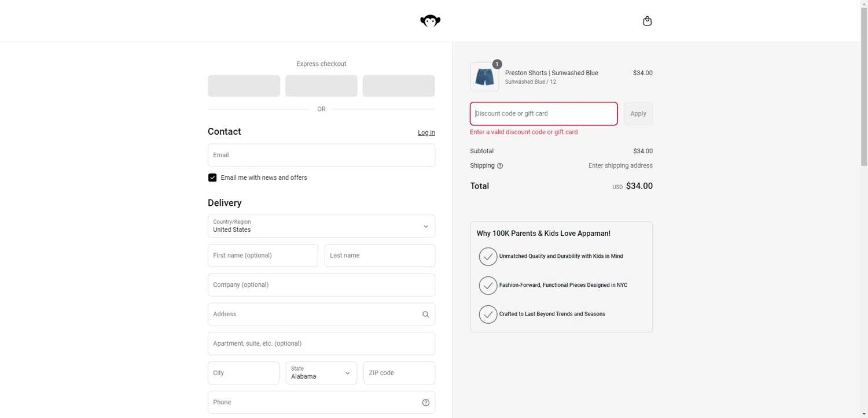Focus the Address input field
This screenshot has height=418, width=868.
pos(321,315)
